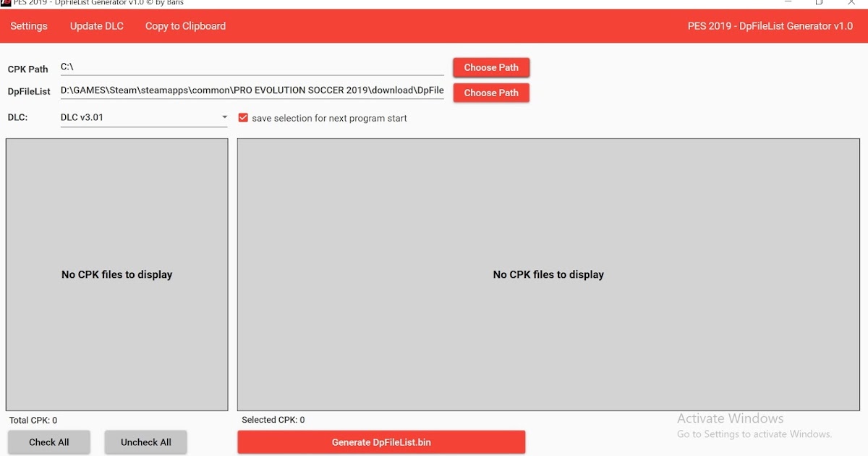
Task: Click the DpFileList path input field
Action: click(252, 91)
